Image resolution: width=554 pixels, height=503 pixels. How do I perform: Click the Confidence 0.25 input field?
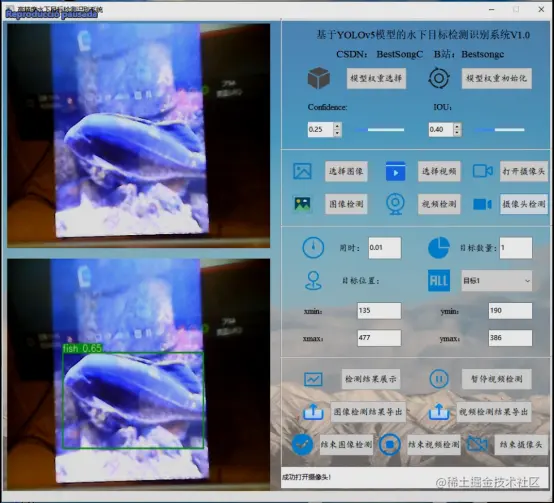tap(320, 130)
